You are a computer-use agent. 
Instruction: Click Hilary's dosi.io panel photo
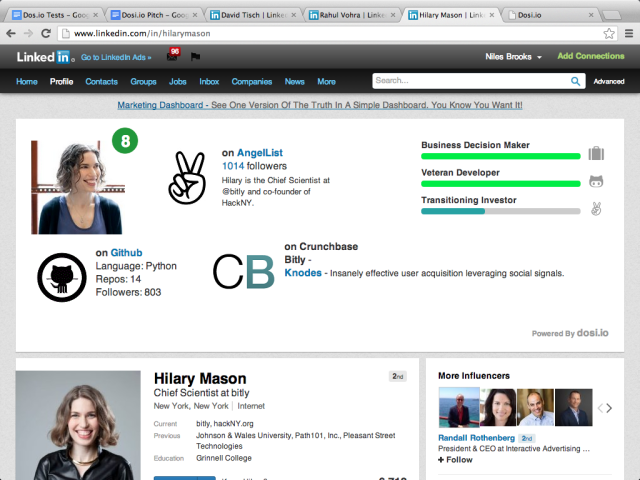tap(77, 187)
